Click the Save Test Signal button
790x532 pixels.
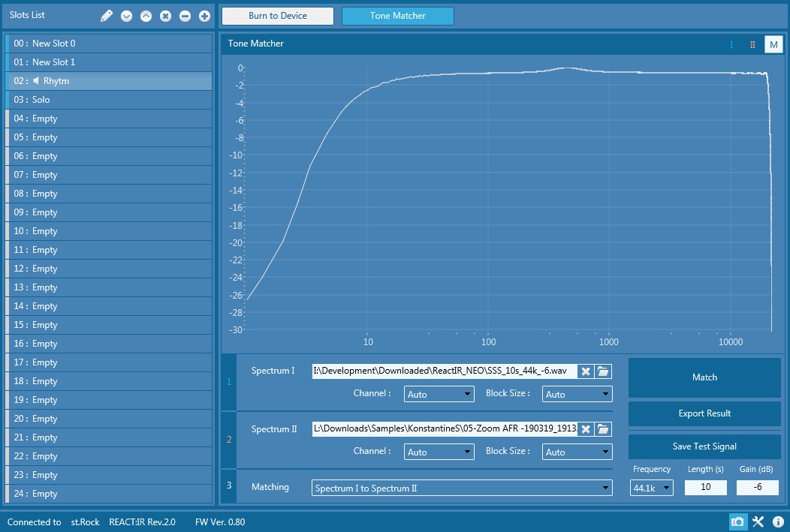pos(704,446)
